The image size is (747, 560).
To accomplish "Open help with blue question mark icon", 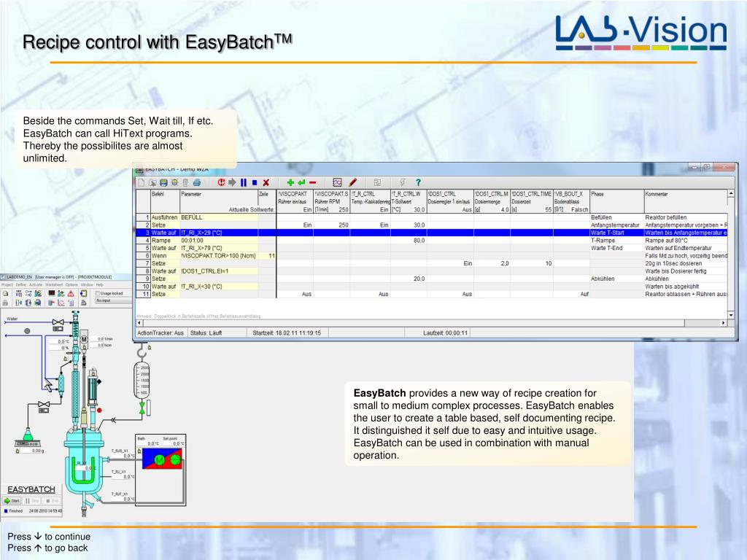I will (418, 182).
